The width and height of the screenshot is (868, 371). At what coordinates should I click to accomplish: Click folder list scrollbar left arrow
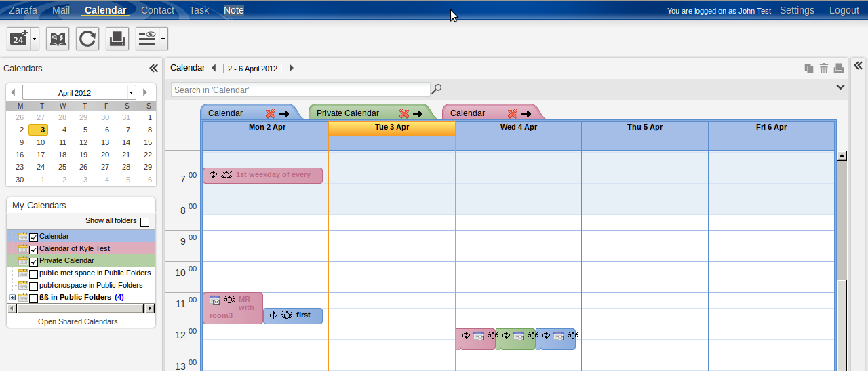coord(12,308)
